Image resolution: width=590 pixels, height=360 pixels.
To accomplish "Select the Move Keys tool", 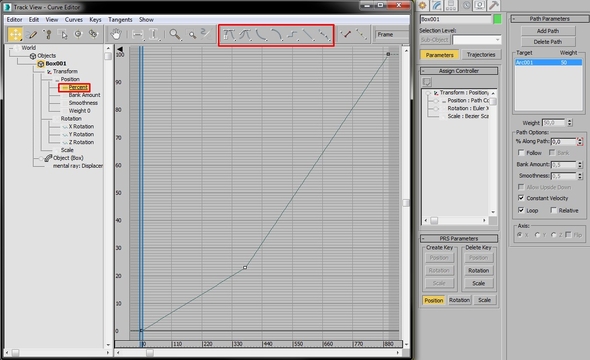I will [15, 35].
